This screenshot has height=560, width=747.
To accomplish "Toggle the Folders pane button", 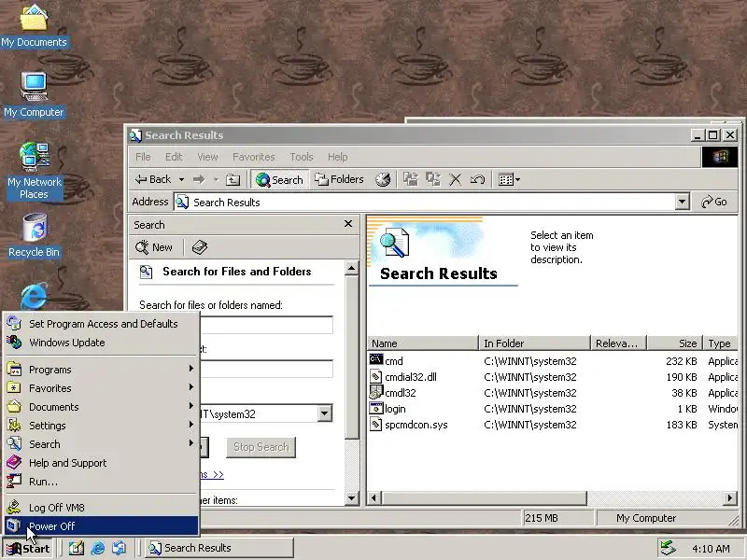I will pos(339,179).
